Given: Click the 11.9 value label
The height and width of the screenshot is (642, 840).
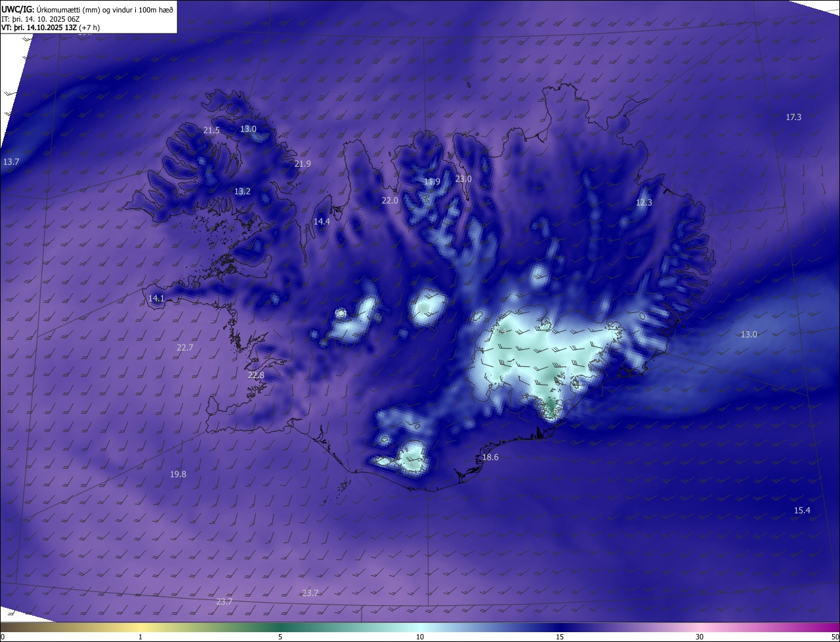Looking at the screenshot, I should tap(432, 181).
